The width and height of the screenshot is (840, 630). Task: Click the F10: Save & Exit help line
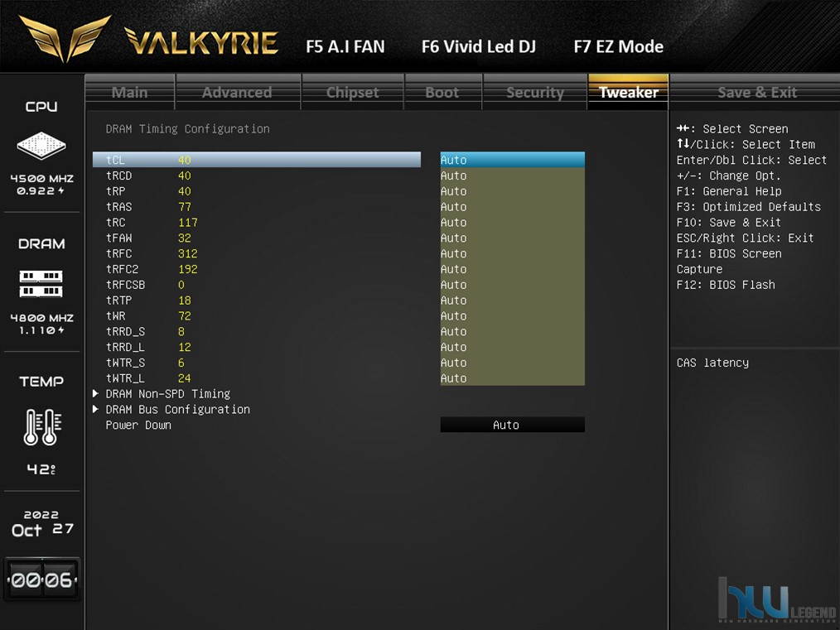[728, 222]
